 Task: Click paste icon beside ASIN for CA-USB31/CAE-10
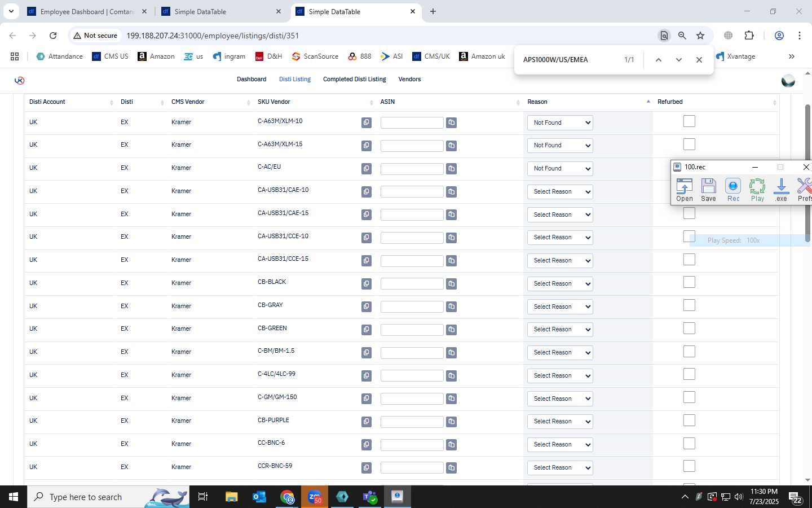[x=451, y=192]
